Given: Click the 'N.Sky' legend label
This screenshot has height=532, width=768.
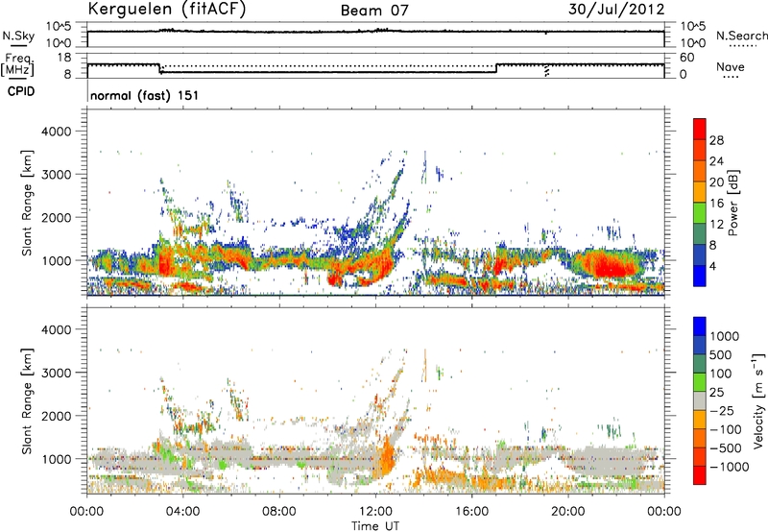Looking at the screenshot, I should (18, 36).
